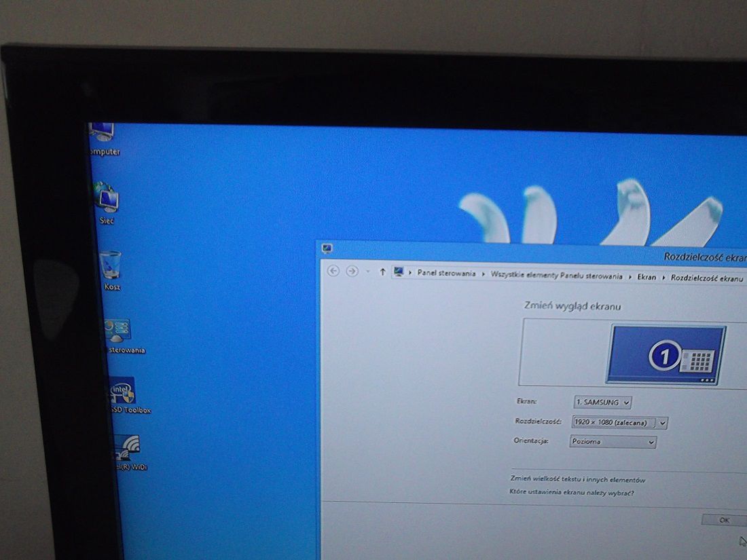This screenshot has height=560, width=747.
Task: Click Panel sterowania in the breadcrumb
Action: [x=446, y=274]
